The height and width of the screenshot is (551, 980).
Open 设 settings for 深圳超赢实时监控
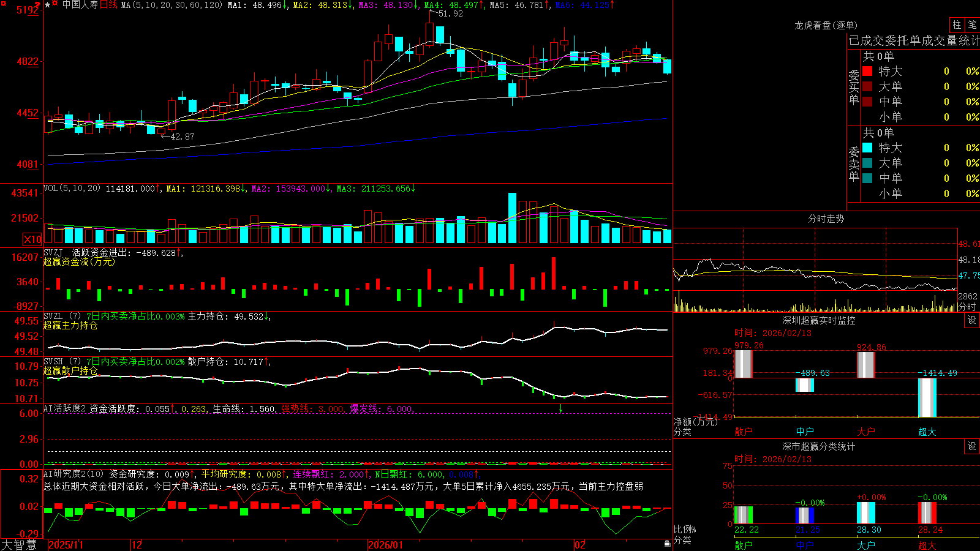tap(972, 320)
